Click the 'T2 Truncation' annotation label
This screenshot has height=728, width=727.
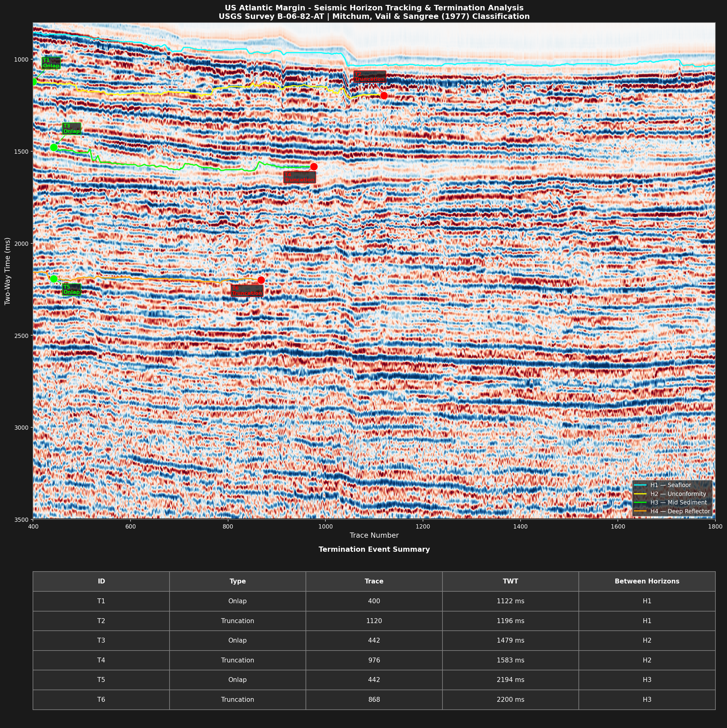[x=370, y=77]
